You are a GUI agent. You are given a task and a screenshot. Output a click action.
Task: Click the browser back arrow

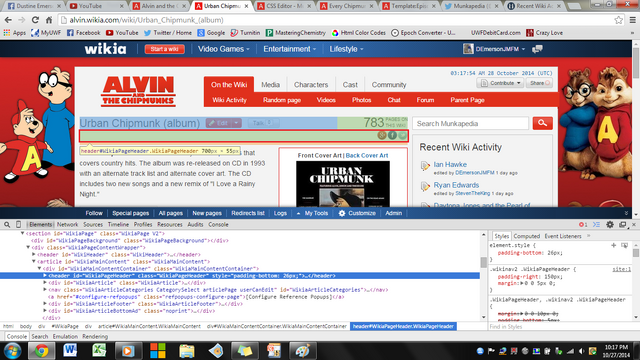pos(8,20)
